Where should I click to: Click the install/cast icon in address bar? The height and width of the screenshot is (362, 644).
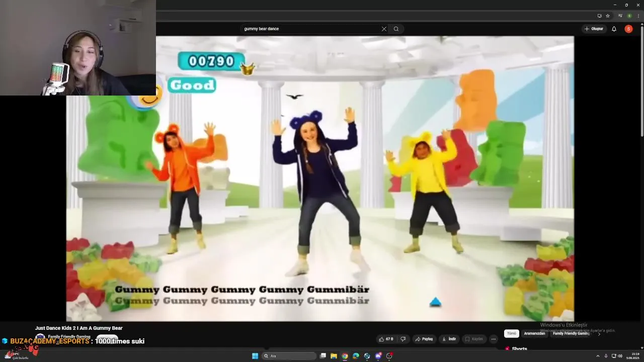pos(599,16)
